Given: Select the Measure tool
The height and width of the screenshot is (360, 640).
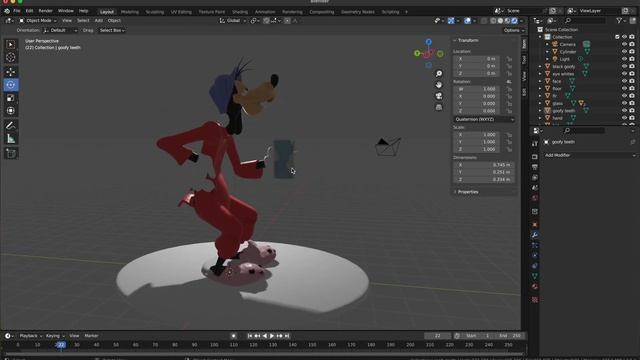Looking at the screenshot, I should click(x=11, y=139).
